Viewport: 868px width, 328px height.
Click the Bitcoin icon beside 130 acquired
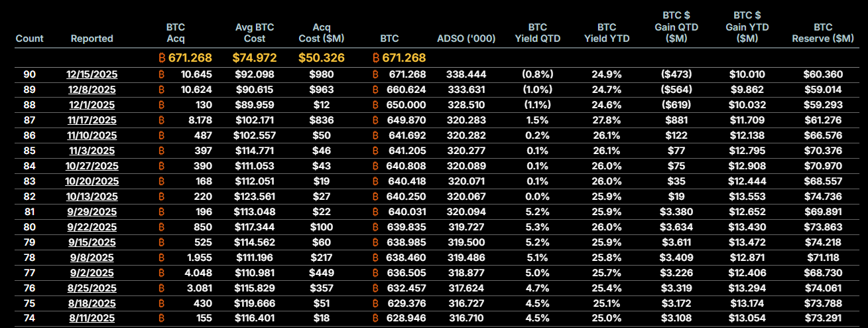point(160,105)
